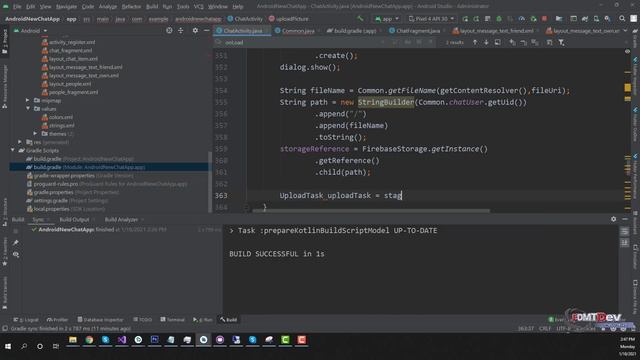Click the green Debug bug icon
This screenshot has width=640, height=360.
pos(499,19)
